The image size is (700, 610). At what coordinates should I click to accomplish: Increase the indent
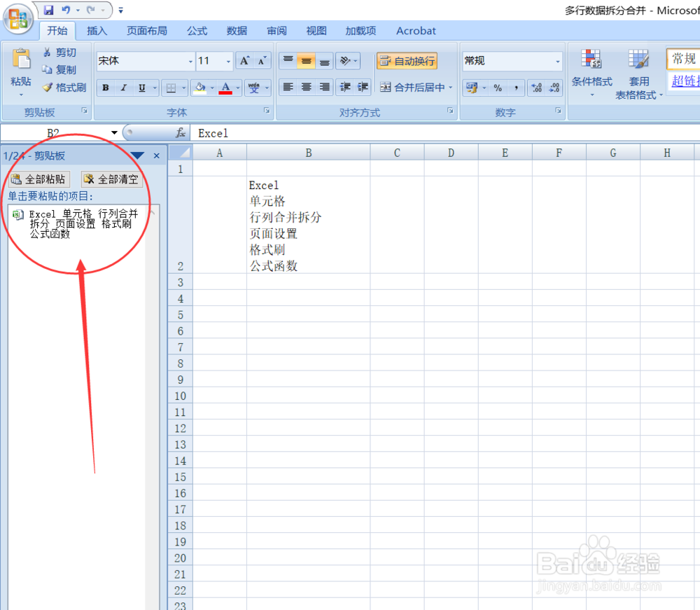pyautogui.click(x=363, y=87)
